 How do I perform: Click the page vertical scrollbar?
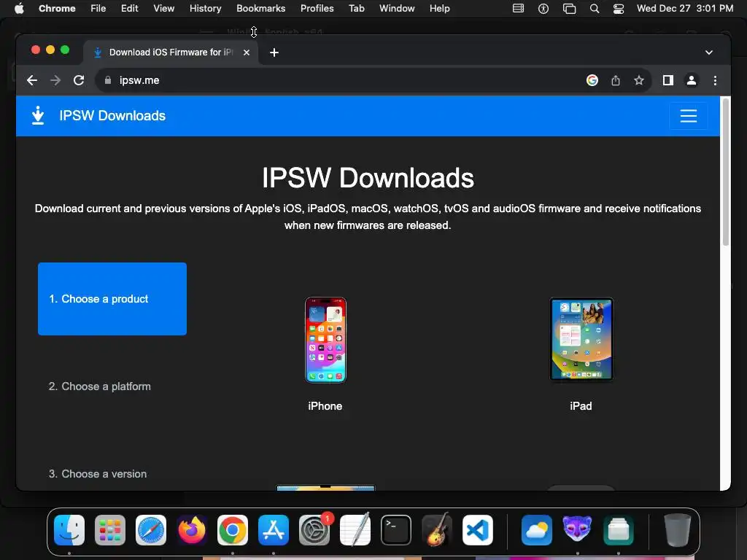[726, 172]
